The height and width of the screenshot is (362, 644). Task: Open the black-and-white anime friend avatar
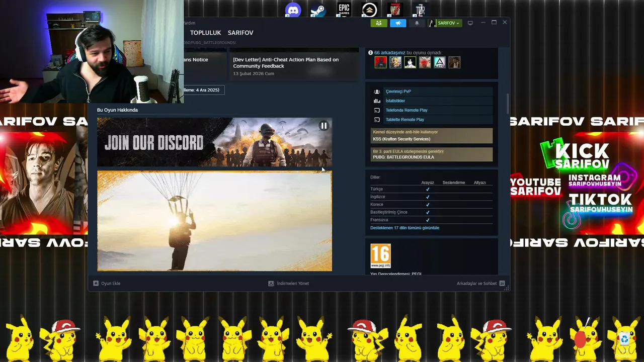410,62
